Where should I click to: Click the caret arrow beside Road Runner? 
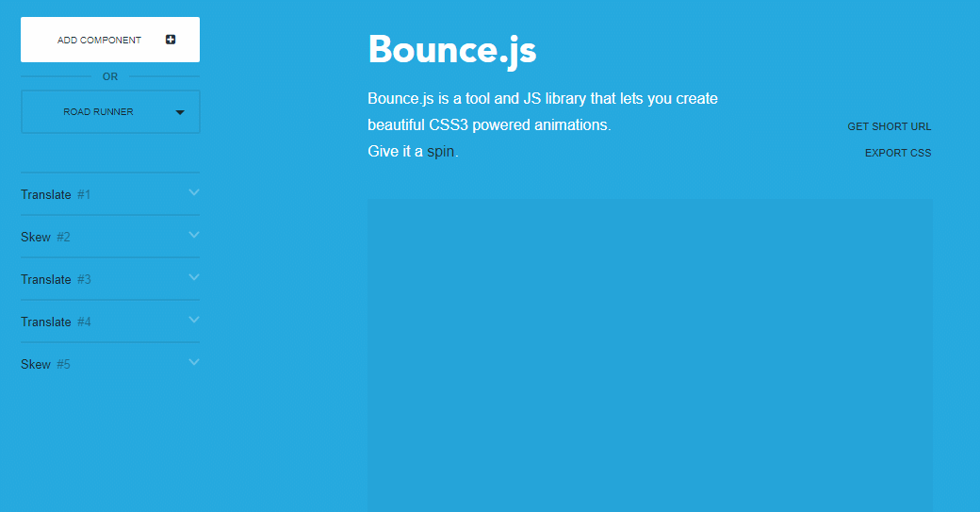click(x=180, y=113)
